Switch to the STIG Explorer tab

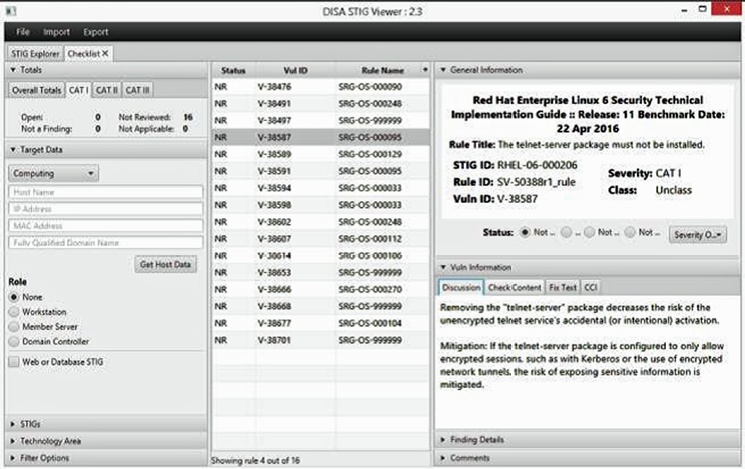coord(35,54)
